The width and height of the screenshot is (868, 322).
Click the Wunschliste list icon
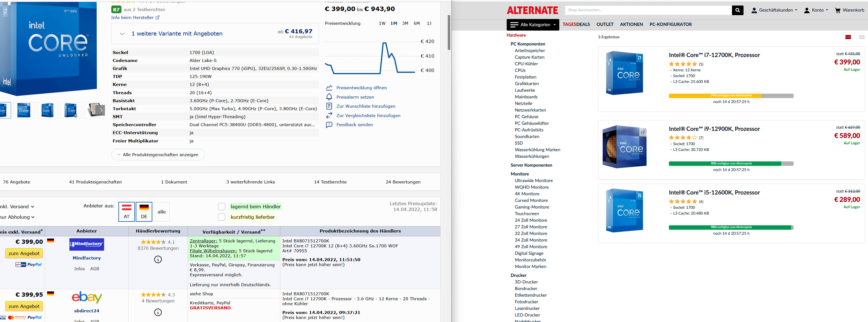(x=329, y=106)
